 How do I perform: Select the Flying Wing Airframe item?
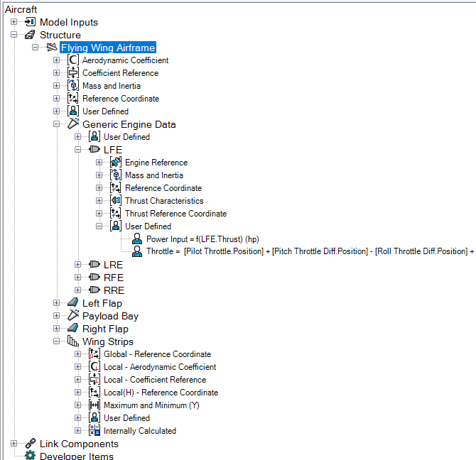click(x=108, y=48)
